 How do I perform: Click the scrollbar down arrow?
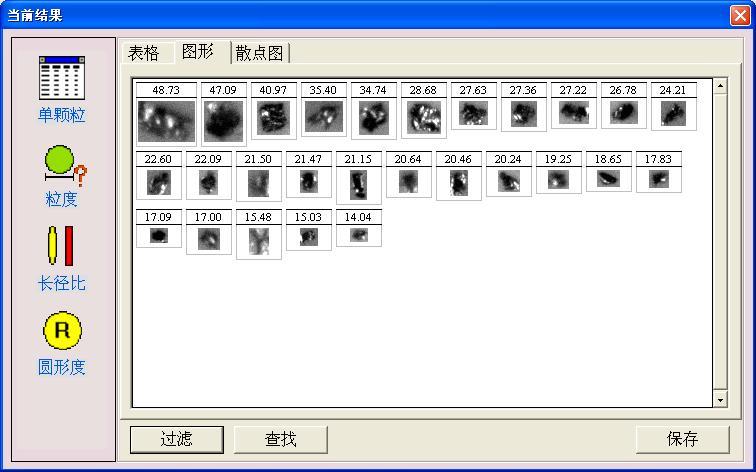click(x=720, y=399)
